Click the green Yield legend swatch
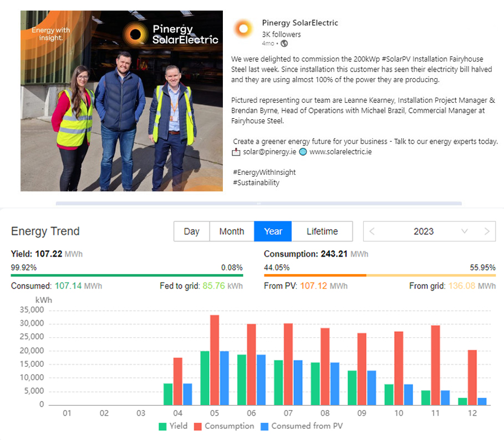This screenshot has width=504, height=440. pos(162,427)
